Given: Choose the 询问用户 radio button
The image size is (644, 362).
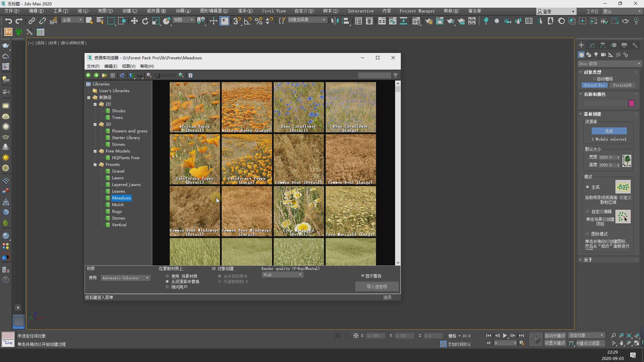Looking at the screenshot, I should pos(167,287).
